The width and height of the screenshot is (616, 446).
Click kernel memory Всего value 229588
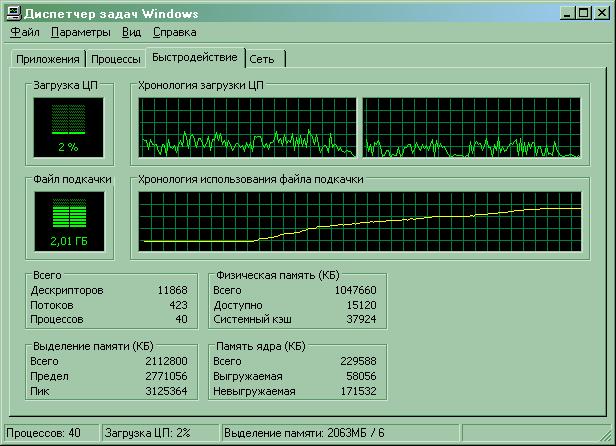click(x=358, y=361)
